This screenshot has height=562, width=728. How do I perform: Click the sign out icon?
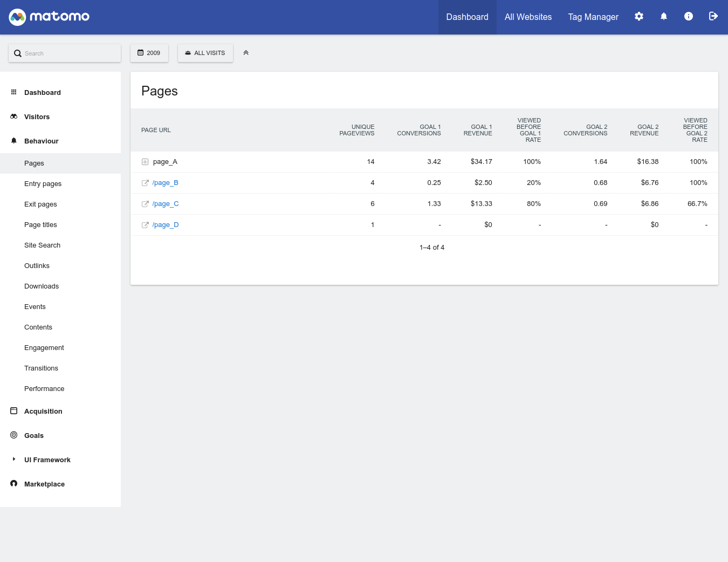click(x=713, y=17)
